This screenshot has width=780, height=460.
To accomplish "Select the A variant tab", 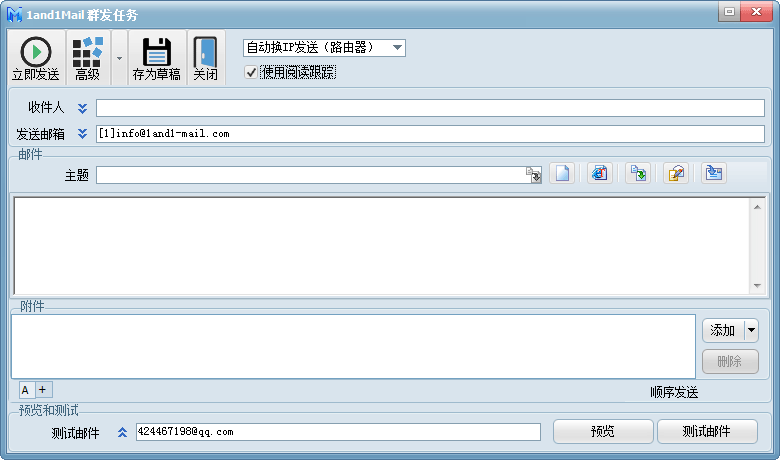I will [26, 390].
